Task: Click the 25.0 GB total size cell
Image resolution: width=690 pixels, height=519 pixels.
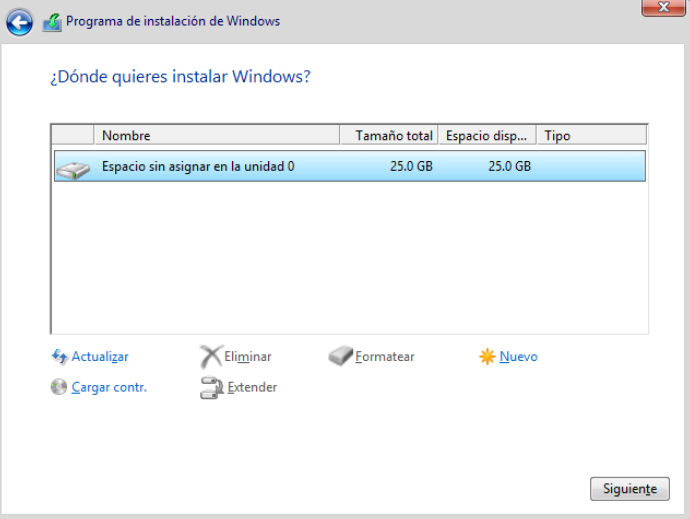Action: 411,166
